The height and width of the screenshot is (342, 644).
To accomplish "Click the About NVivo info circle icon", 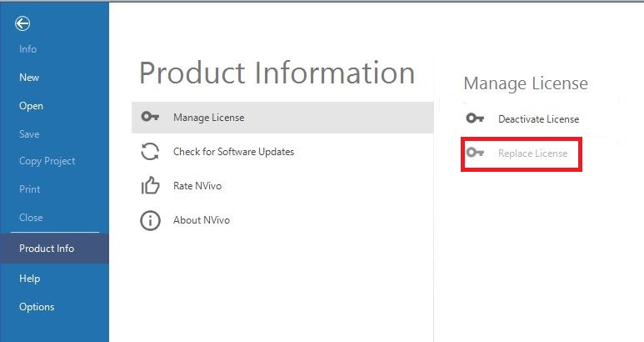I will tap(150, 220).
